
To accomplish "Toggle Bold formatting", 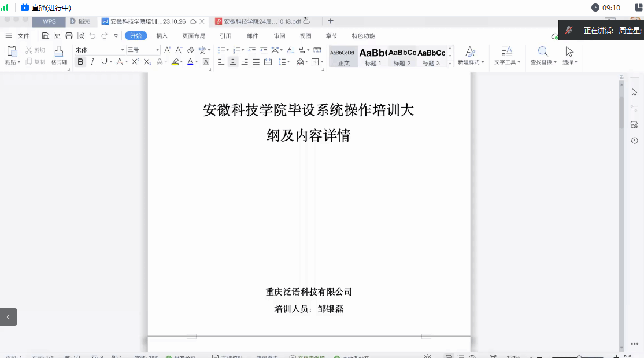I will click(80, 62).
